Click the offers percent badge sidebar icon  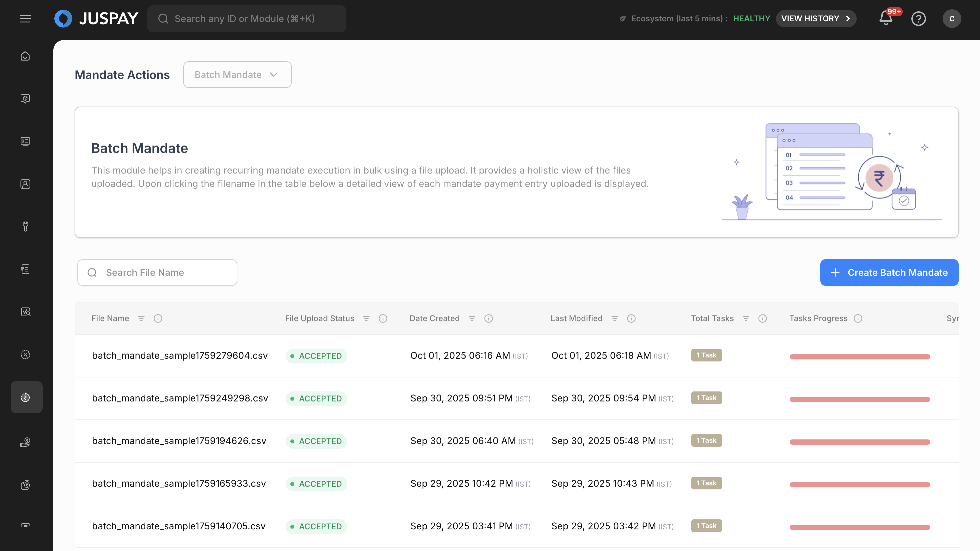click(25, 354)
